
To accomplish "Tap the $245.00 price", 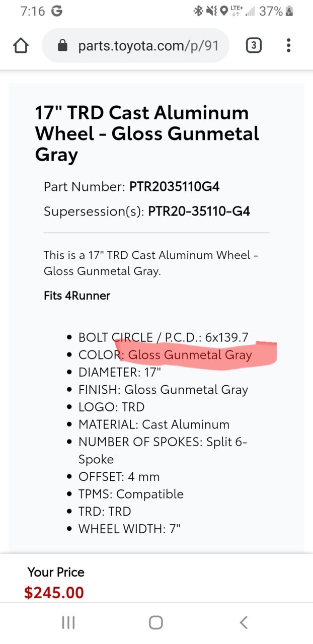I will [54, 593].
